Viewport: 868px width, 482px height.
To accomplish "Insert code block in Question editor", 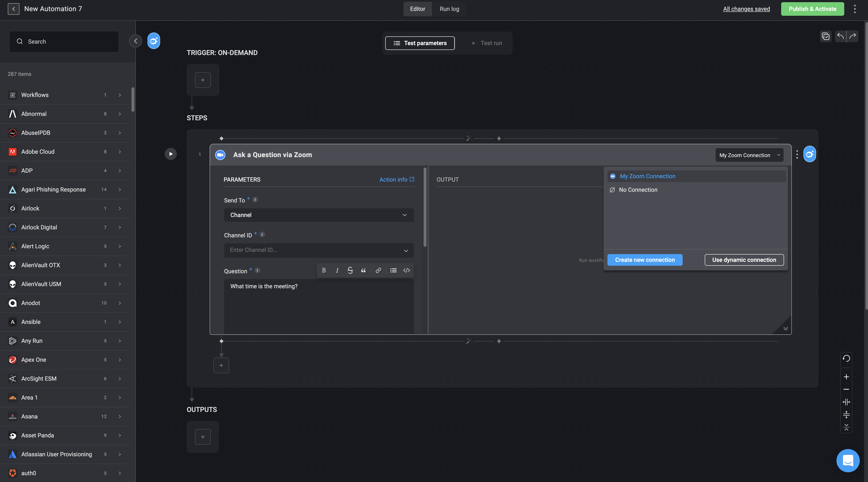I will pyautogui.click(x=407, y=271).
